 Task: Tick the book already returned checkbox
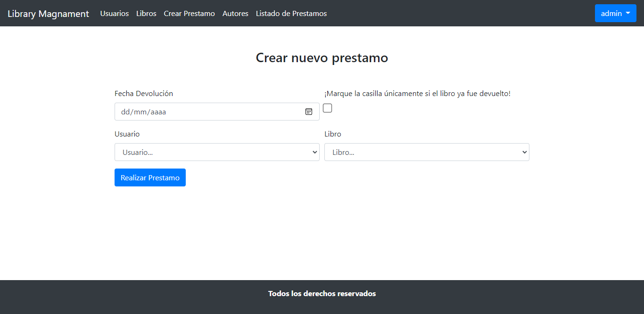click(327, 108)
